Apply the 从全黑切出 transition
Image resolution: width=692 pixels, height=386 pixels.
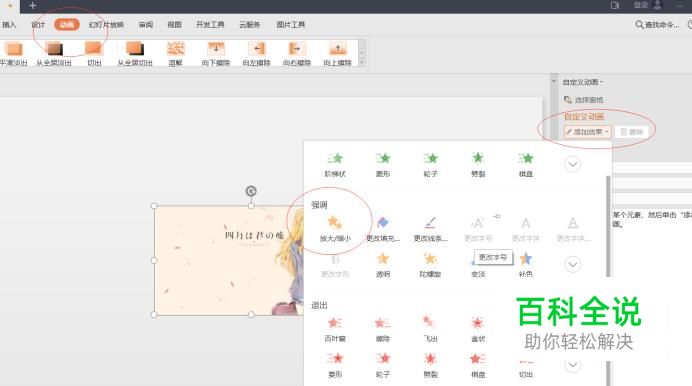point(135,54)
